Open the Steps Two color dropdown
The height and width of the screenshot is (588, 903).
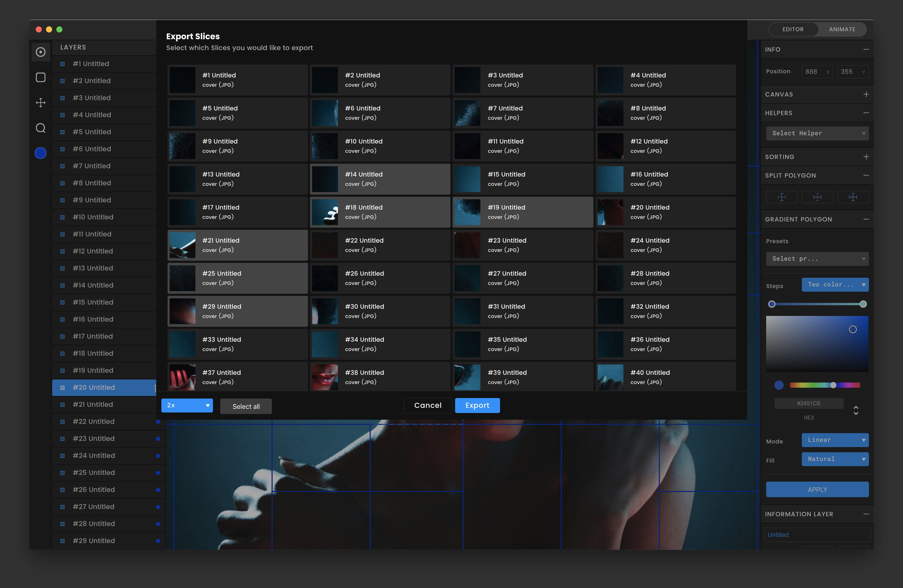click(x=835, y=284)
